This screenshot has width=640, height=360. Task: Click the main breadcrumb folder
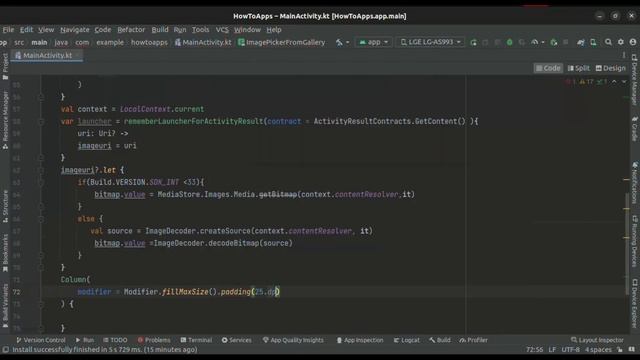(x=39, y=42)
